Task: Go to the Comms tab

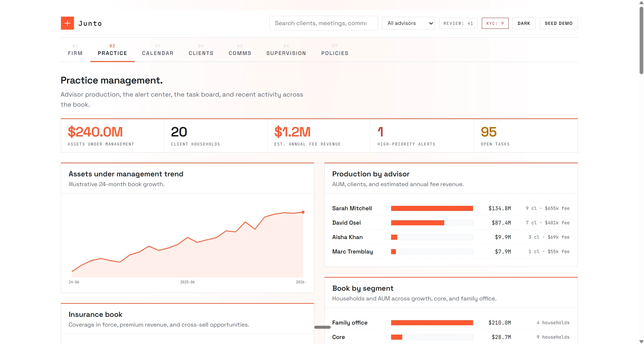Action: (x=240, y=50)
